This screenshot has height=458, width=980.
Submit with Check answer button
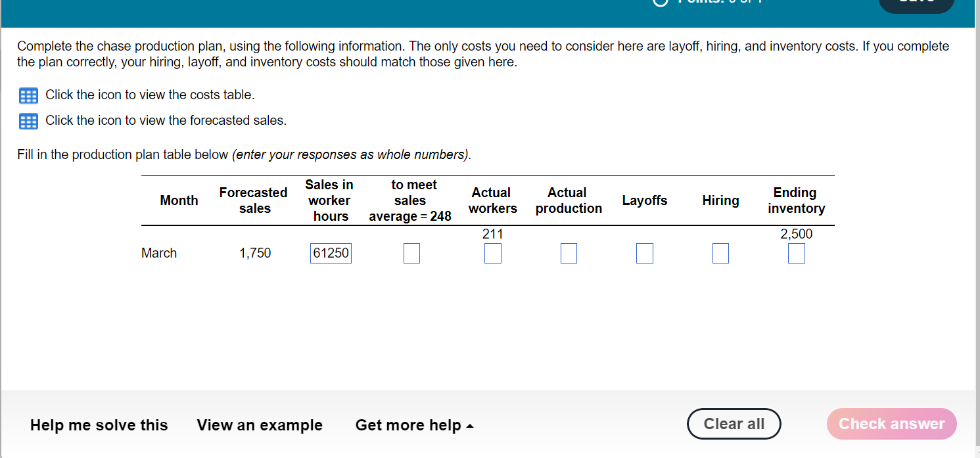coord(892,424)
